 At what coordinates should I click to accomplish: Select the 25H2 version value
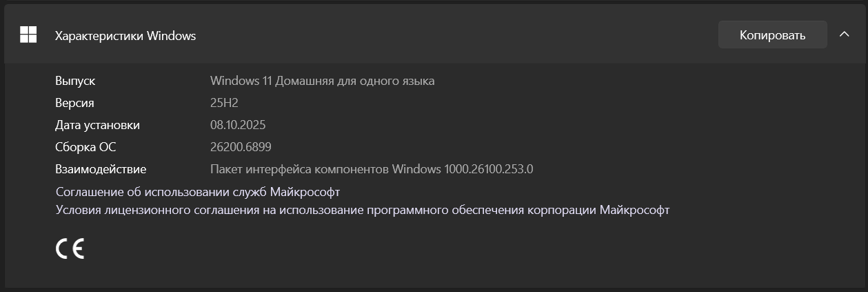pyautogui.click(x=224, y=103)
